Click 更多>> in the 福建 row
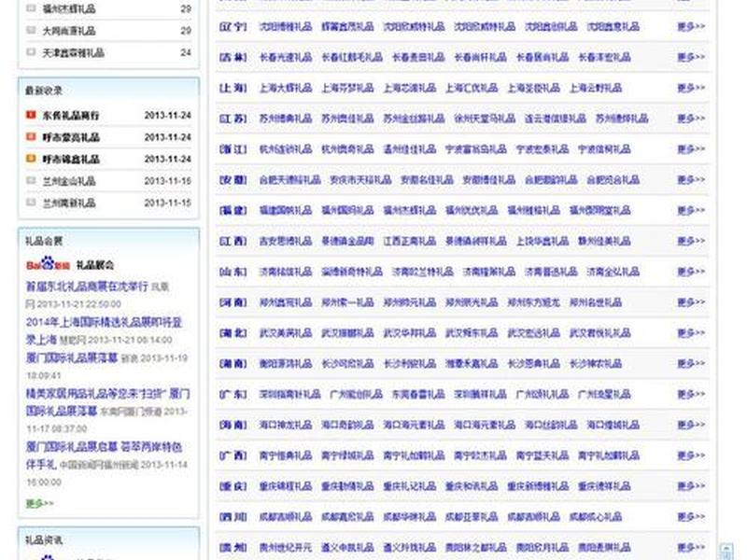Image resolution: width=747 pixels, height=560 pixels. (691, 211)
